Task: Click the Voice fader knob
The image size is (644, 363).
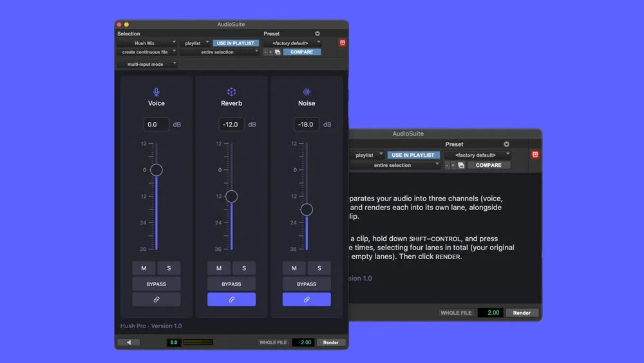Action: [156, 170]
